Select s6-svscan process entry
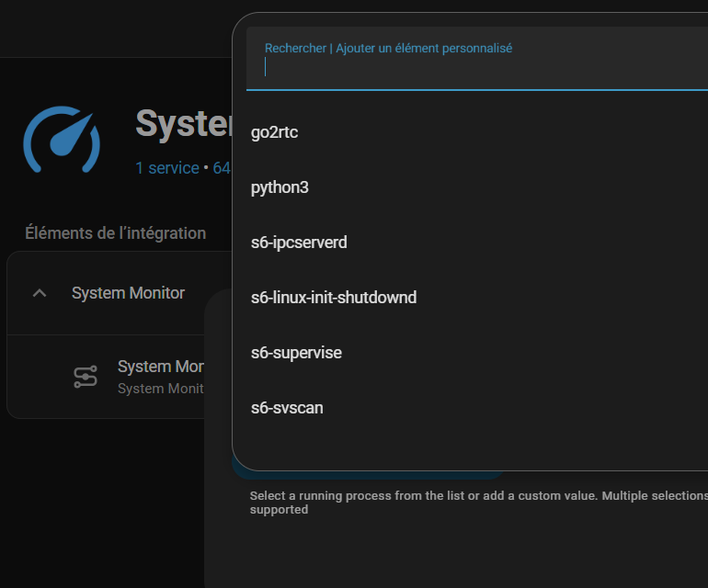 [x=287, y=408]
